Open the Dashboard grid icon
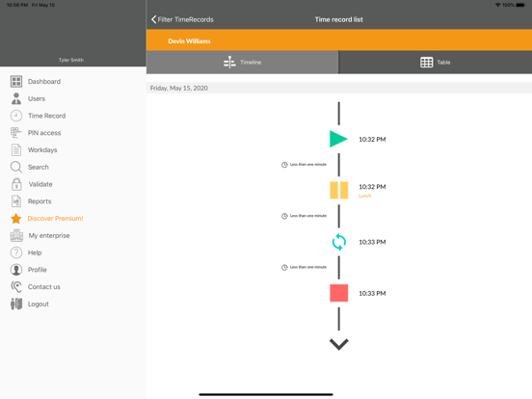Image resolution: width=532 pixels, height=399 pixels. coord(16,81)
